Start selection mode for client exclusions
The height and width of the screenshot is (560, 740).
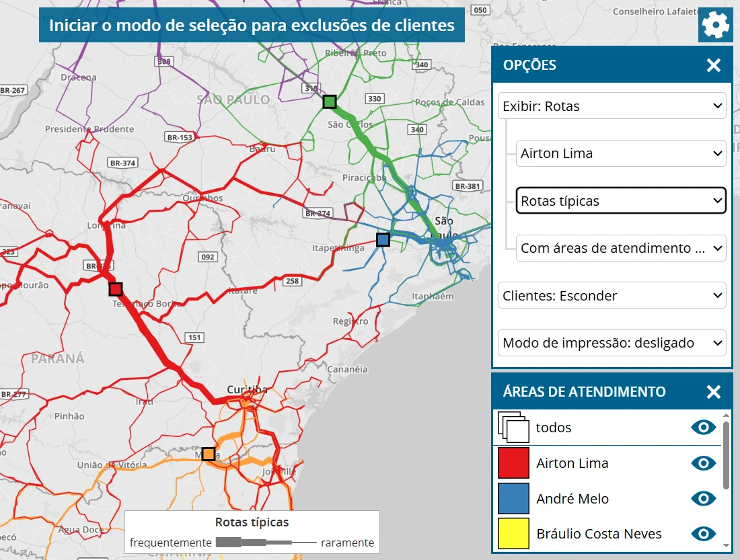[252, 26]
